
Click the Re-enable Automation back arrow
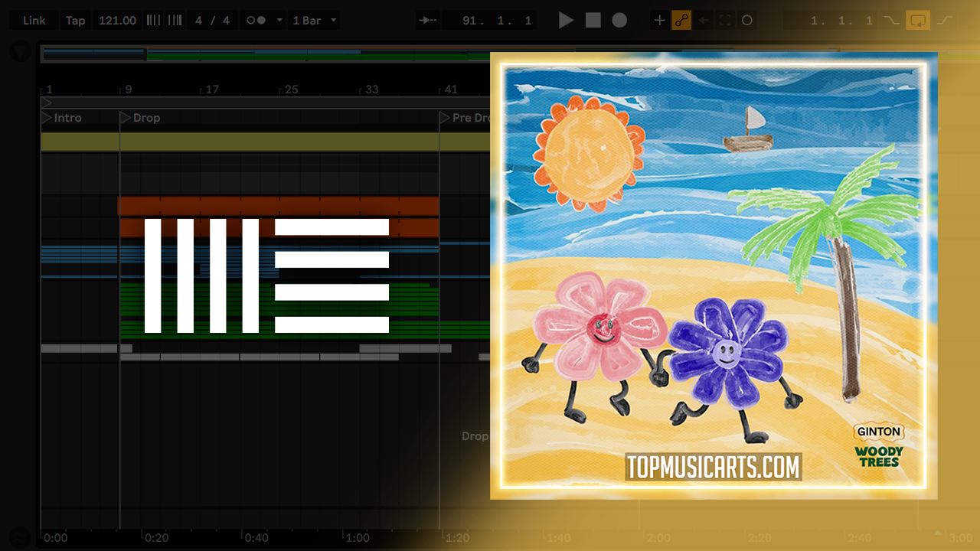[x=704, y=21]
